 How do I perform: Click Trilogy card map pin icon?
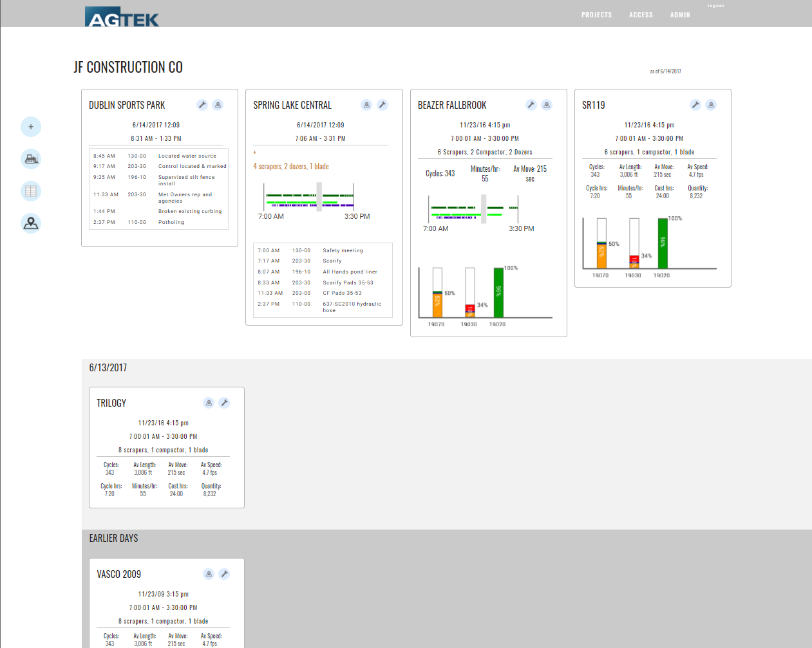[x=209, y=403]
